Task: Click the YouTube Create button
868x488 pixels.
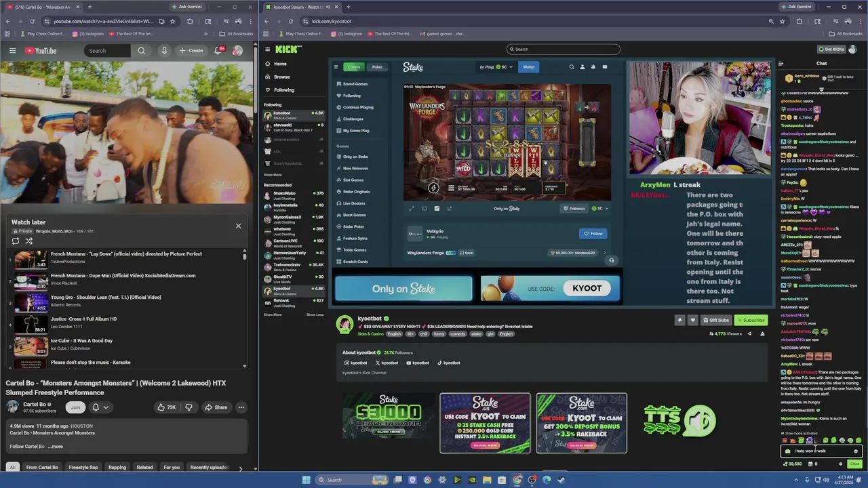Action: point(191,51)
